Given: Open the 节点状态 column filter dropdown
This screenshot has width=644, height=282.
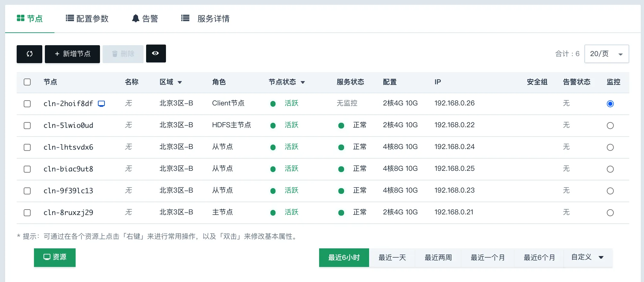Looking at the screenshot, I should pyautogui.click(x=303, y=82).
